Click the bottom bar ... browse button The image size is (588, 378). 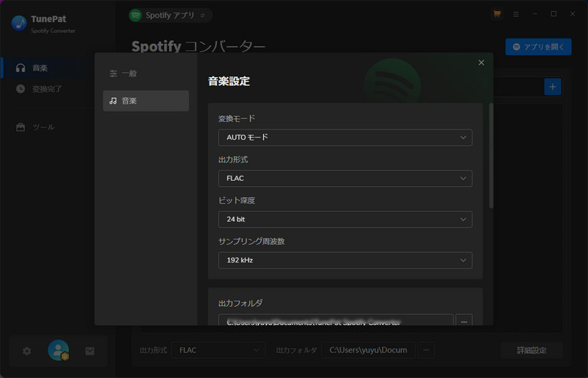pyautogui.click(x=426, y=350)
